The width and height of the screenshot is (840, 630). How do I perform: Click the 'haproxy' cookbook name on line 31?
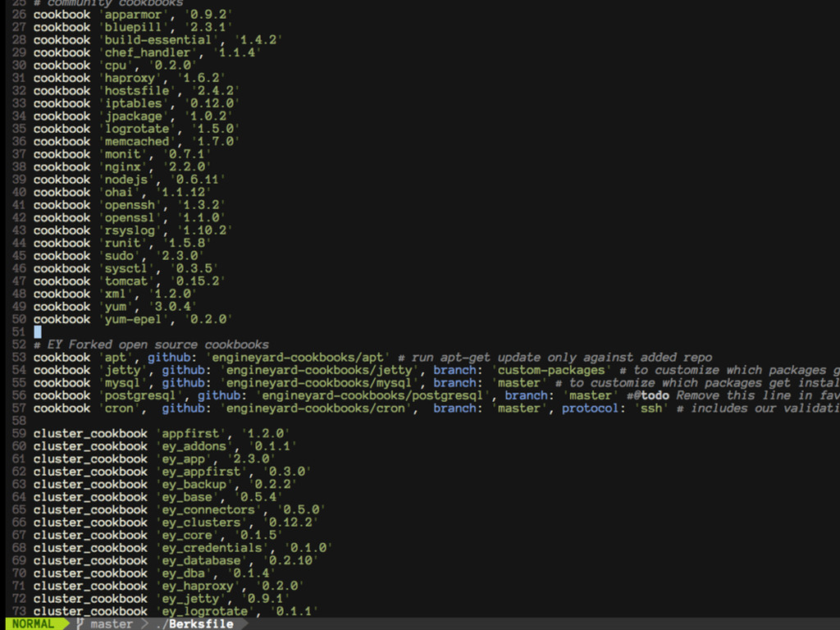point(130,78)
